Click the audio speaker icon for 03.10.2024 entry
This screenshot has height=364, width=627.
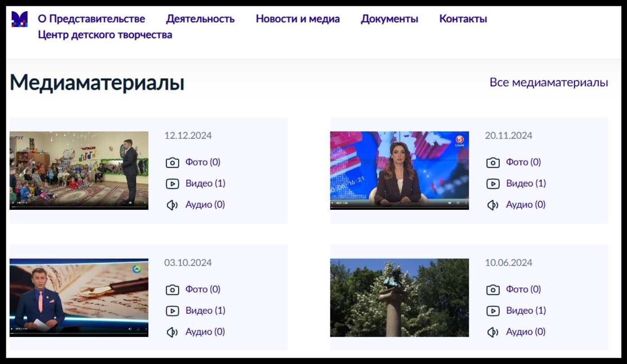tap(172, 332)
